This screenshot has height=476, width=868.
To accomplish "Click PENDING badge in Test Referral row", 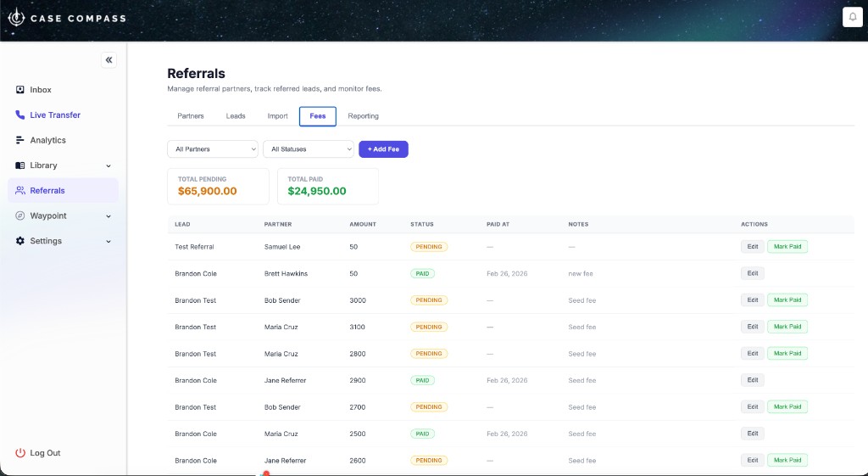I will [x=428, y=247].
